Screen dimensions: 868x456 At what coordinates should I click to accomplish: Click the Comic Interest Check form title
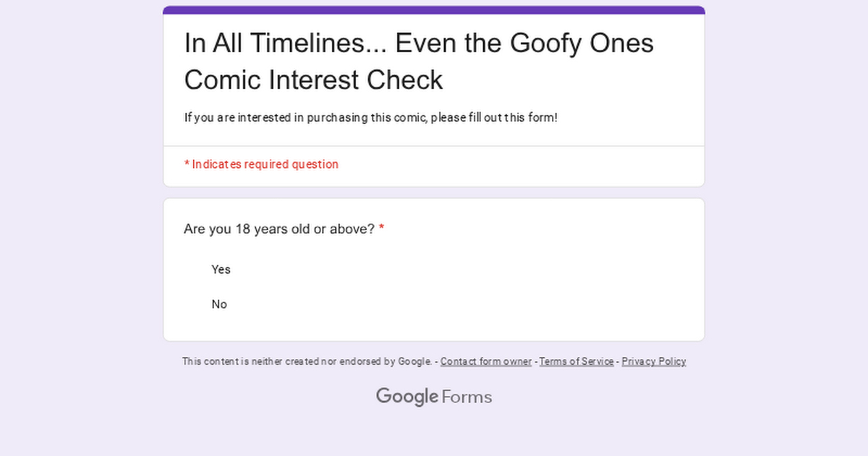[313, 80]
